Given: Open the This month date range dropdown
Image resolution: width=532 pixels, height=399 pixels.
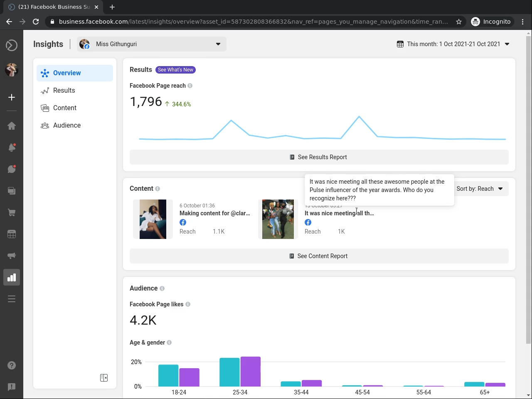Looking at the screenshot, I should tap(453, 44).
